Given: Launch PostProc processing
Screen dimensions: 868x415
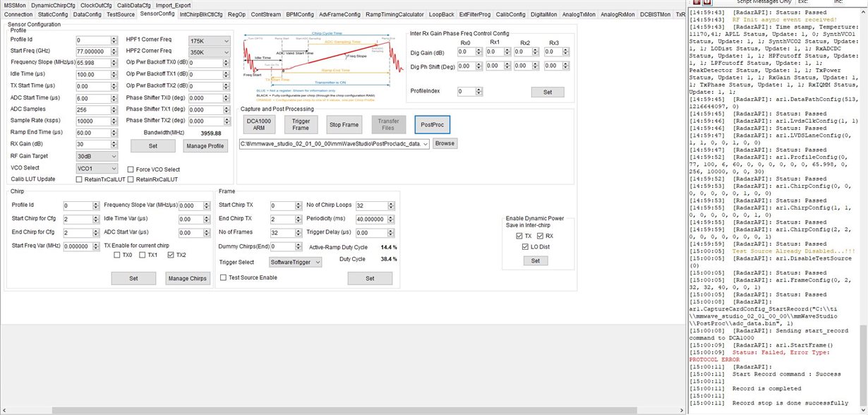Looking at the screenshot, I should point(432,125).
